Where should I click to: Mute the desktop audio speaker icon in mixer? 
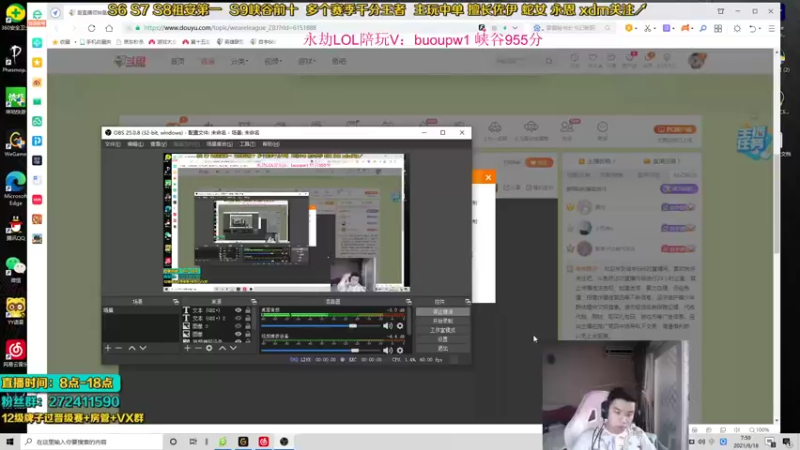388,326
